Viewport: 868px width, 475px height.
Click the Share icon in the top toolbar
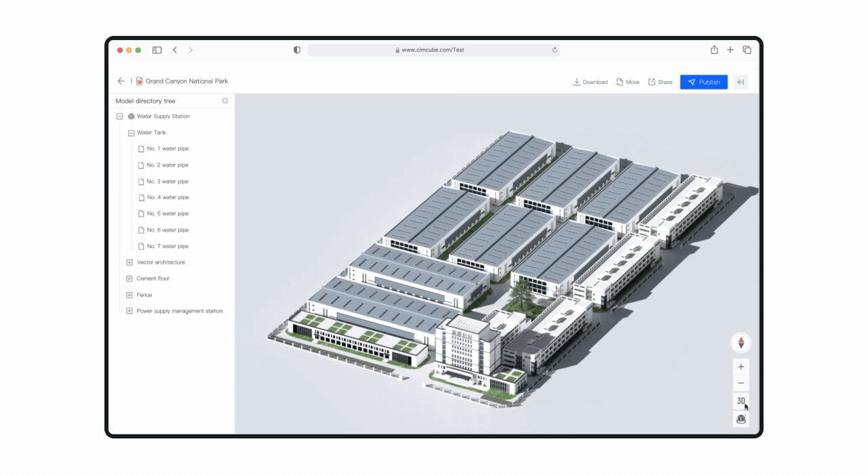tap(652, 82)
